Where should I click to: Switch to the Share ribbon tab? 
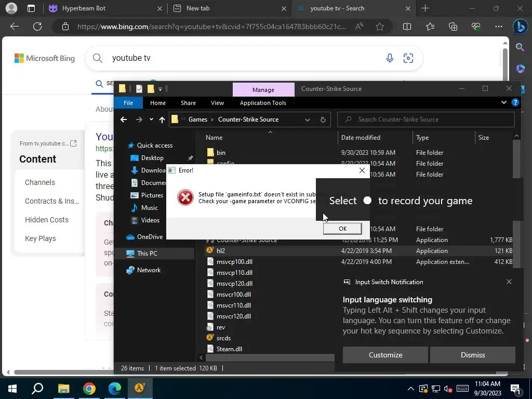tap(188, 103)
